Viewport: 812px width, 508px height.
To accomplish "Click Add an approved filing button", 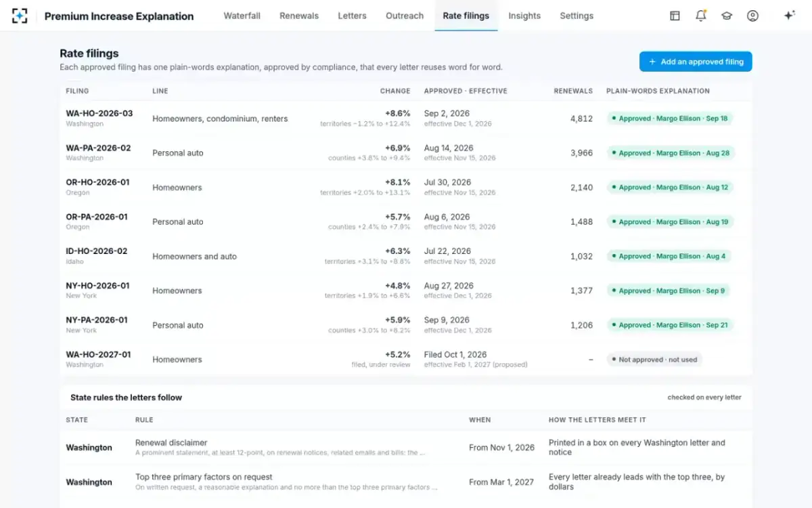I will coord(696,62).
